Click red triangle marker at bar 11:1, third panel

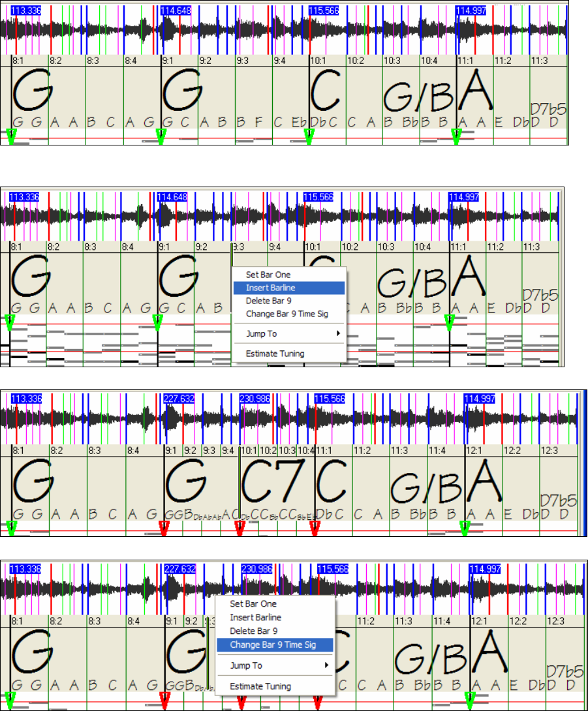click(x=315, y=528)
